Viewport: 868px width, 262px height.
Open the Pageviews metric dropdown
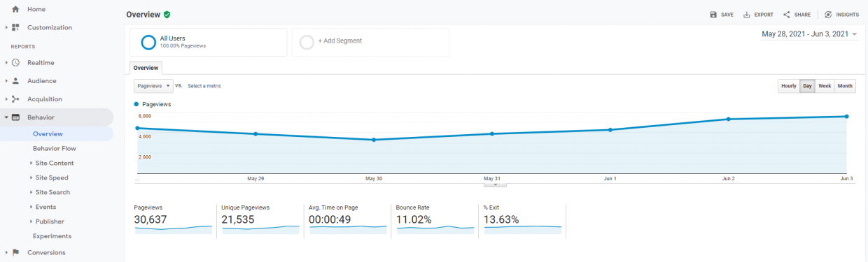click(x=153, y=85)
